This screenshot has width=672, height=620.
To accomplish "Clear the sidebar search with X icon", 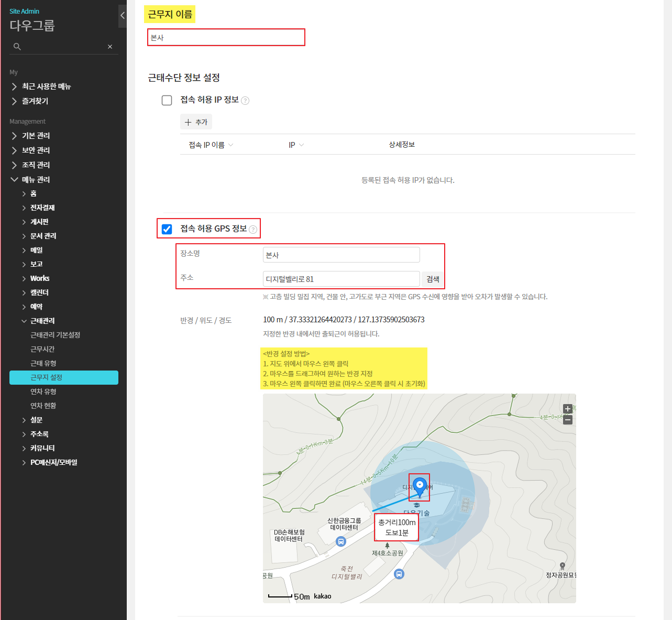I will click(x=110, y=47).
